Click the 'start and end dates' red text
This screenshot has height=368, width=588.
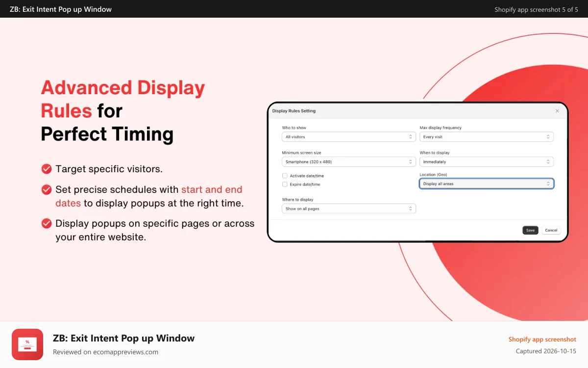(149, 196)
